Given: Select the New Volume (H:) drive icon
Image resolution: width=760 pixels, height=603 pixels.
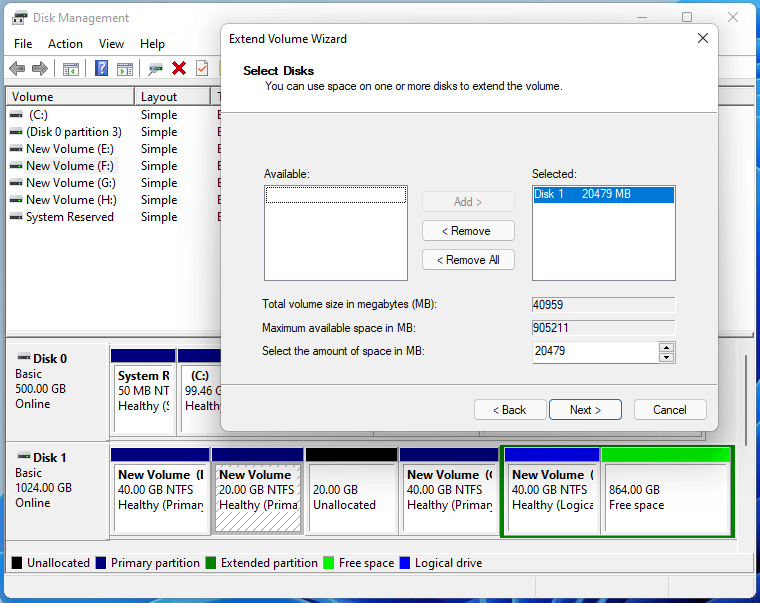Looking at the screenshot, I should 16,200.
